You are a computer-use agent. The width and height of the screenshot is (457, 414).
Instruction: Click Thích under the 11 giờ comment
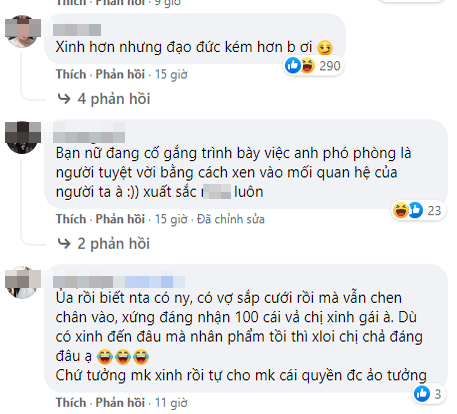pos(71,403)
